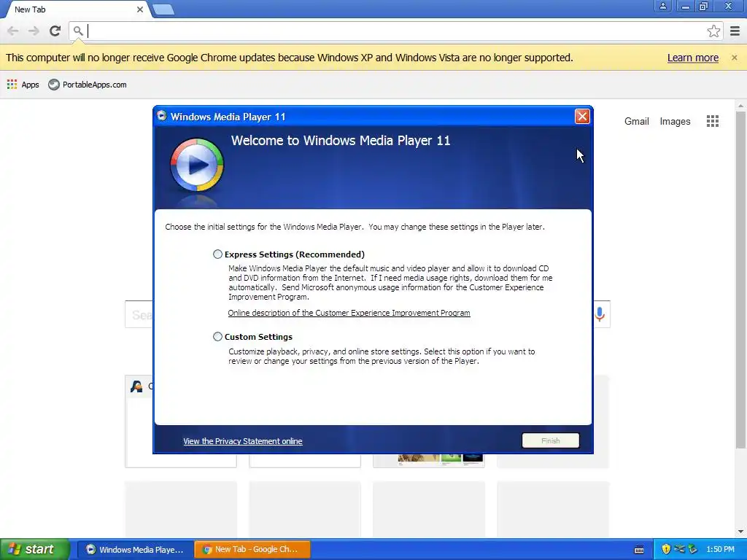
Task: Start voice search with microphone icon
Action: pos(600,314)
